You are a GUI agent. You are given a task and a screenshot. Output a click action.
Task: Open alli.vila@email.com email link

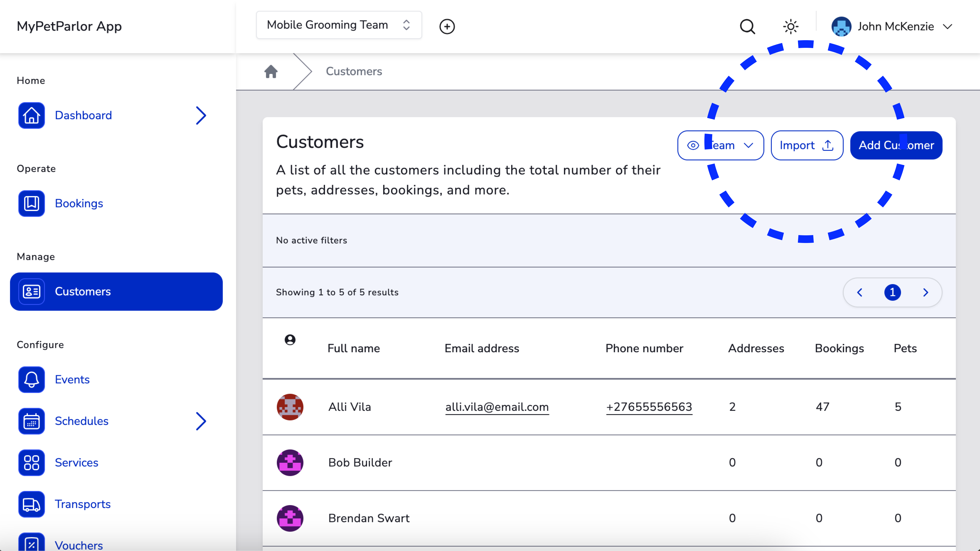point(497,407)
